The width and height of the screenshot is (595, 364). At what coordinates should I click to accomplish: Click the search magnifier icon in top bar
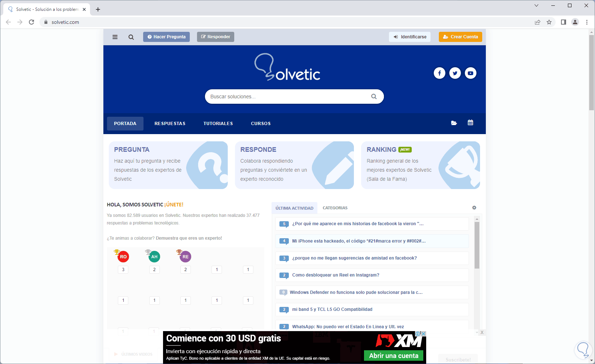(131, 37)
